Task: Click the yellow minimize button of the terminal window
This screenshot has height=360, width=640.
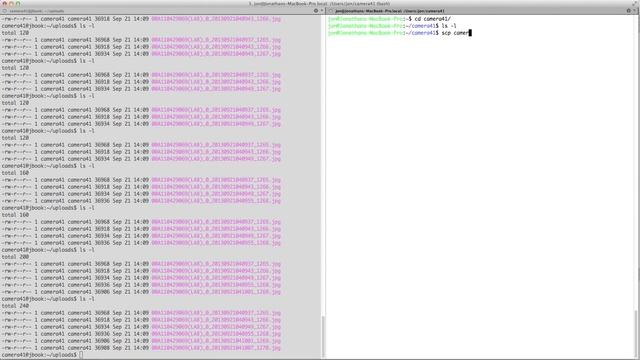Action: 11,4
